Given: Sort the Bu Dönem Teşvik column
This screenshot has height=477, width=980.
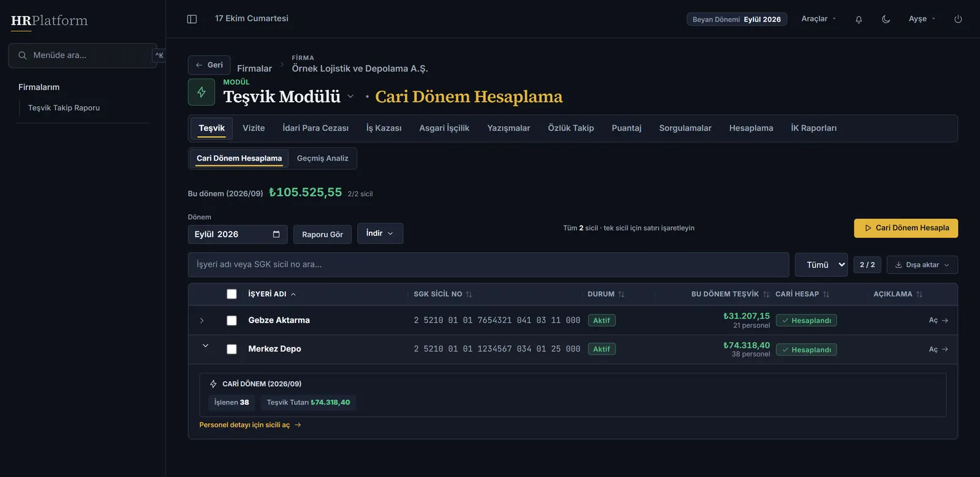Looking at the screenshot, I should pos(766,294).
